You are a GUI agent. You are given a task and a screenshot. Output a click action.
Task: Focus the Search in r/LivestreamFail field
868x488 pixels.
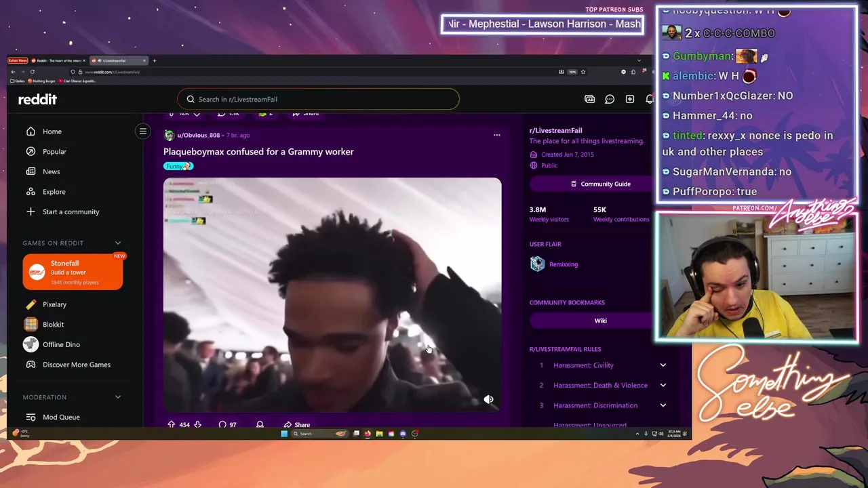coord(319,99)
